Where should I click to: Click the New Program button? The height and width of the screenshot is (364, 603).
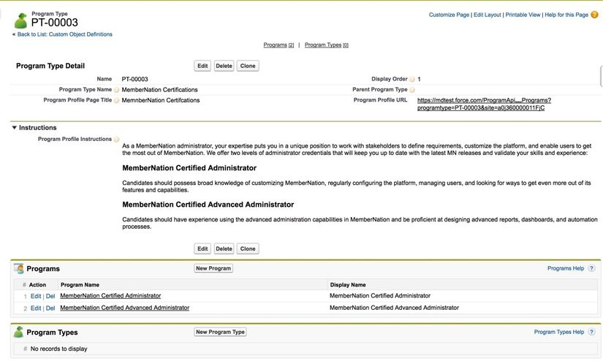(213, 268)
